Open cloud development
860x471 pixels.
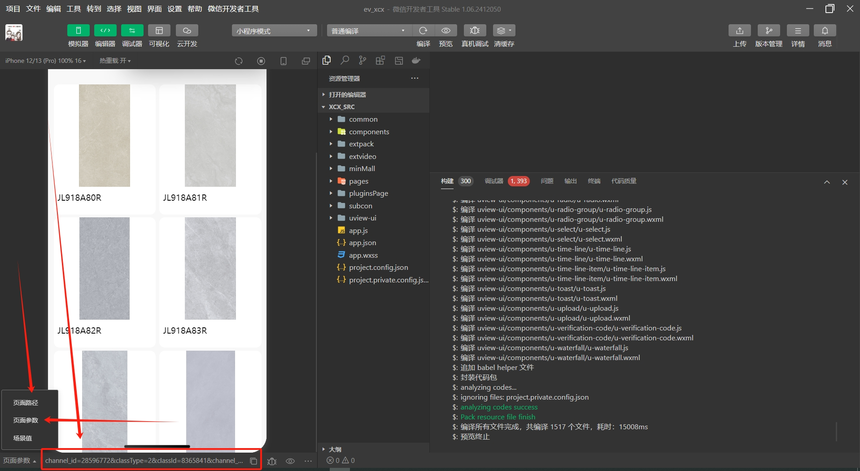coord(187,31)
